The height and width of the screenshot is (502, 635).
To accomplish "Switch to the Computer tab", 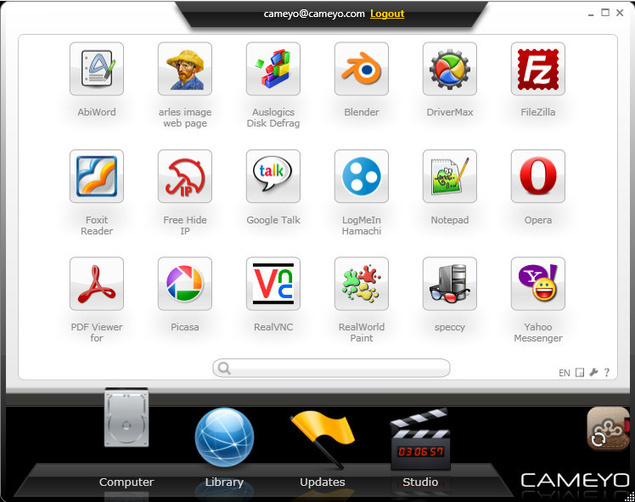I will pyautogui.click(x=126, y=440).
